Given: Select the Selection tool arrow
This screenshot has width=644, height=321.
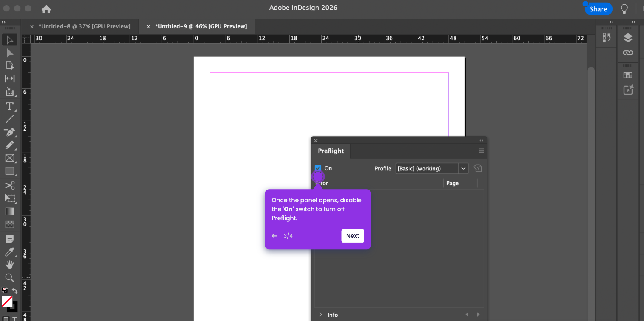Looking at the screenshot, I should (9, 40).
